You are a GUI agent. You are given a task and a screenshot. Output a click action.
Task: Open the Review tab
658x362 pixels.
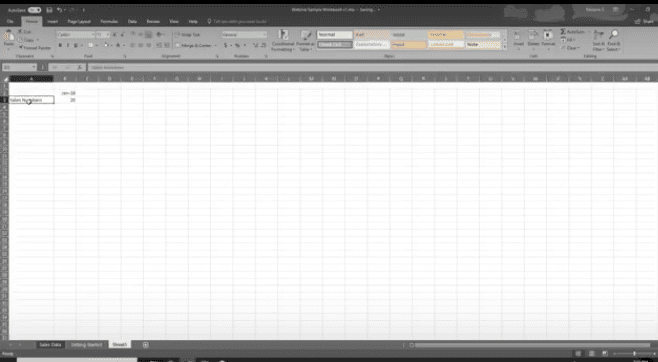153,21
